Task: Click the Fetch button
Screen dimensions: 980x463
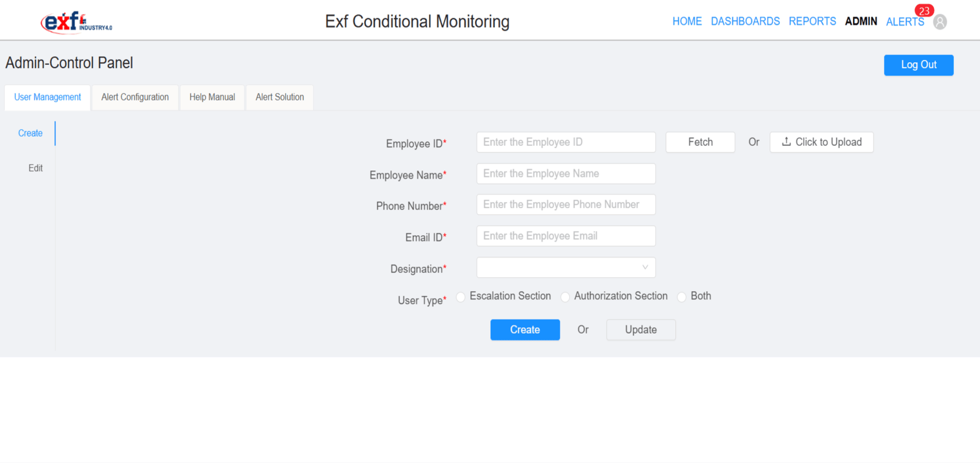Action: click(x=700, y=142)
